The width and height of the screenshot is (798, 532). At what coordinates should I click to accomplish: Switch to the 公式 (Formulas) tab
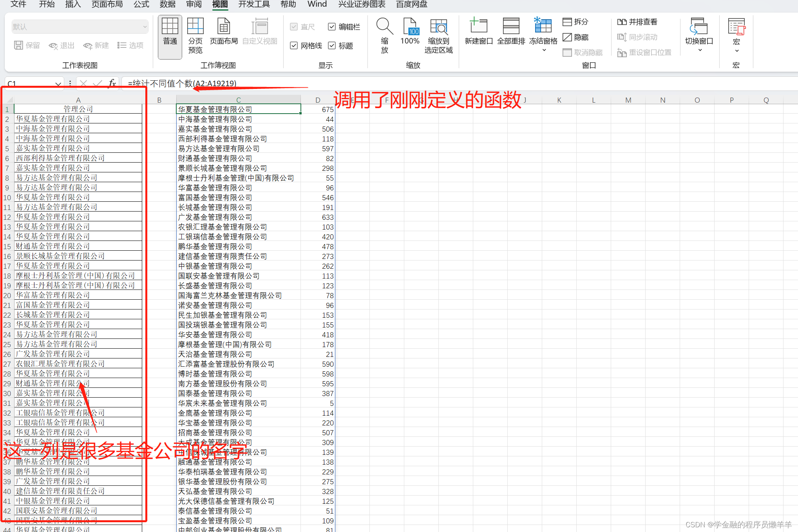pos(141,4)
